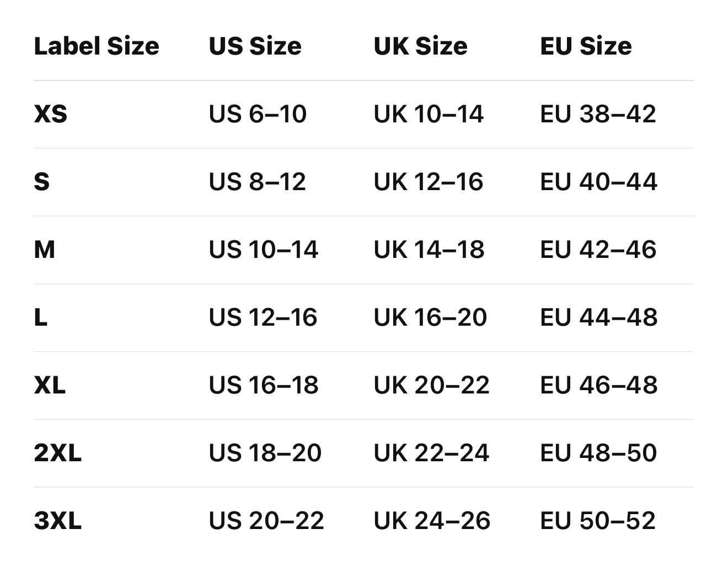Click the EU 42–46 cell
Image resolution: width=728 pixels, height=561 pixels.
(x=598, y=250)
